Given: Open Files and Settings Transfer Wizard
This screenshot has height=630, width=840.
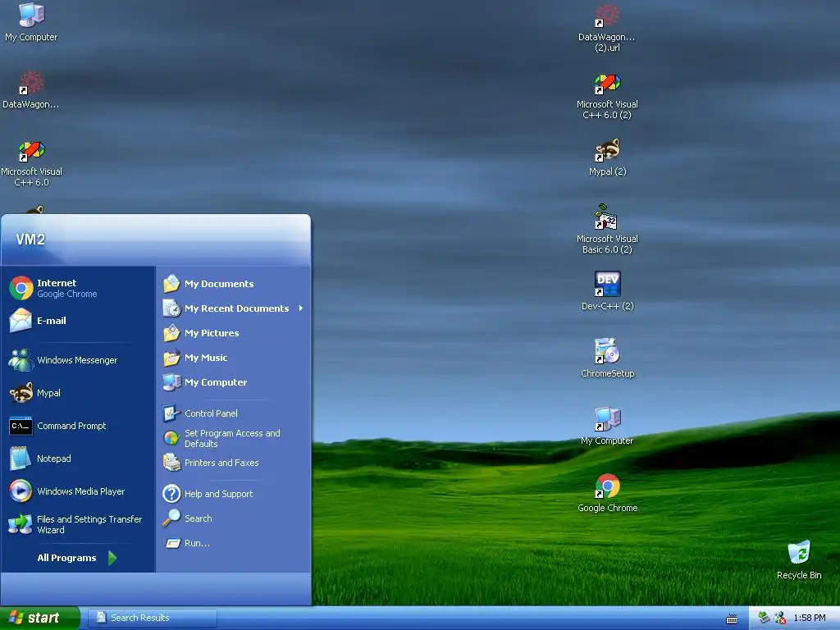Looking at the screenshot, I should pos(78,524).
